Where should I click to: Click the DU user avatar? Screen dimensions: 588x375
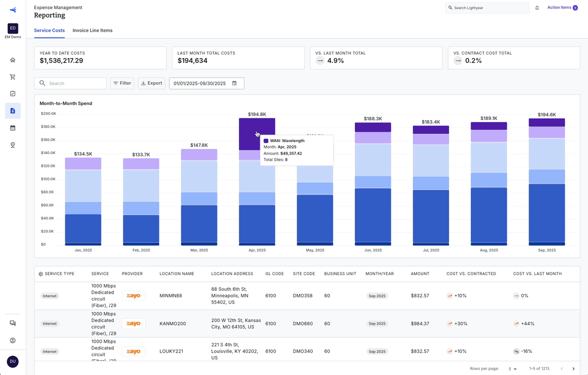13,362
